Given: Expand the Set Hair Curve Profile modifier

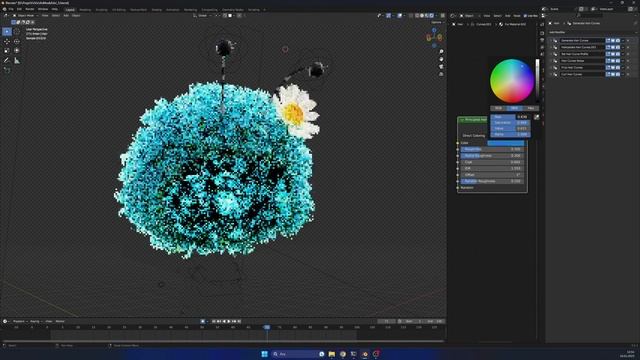Looking at the screenshot, I should pyautogui.click(x=551, y=54).
